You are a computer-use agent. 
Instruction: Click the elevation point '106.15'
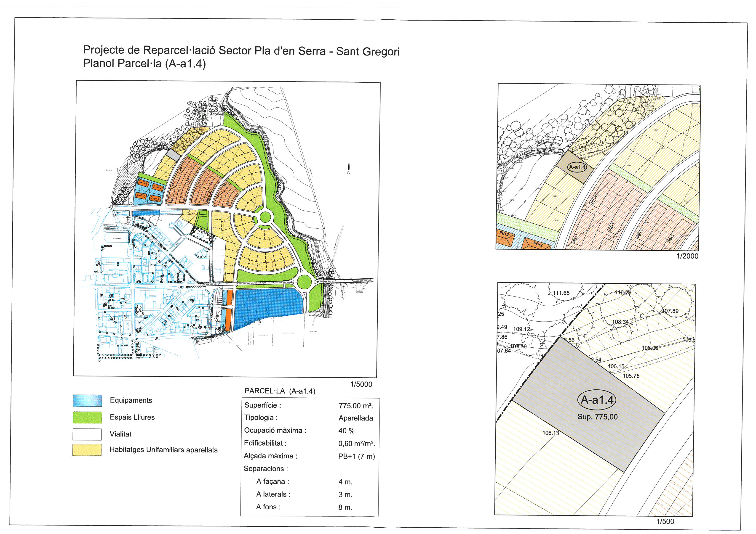(x=616, y=366)
